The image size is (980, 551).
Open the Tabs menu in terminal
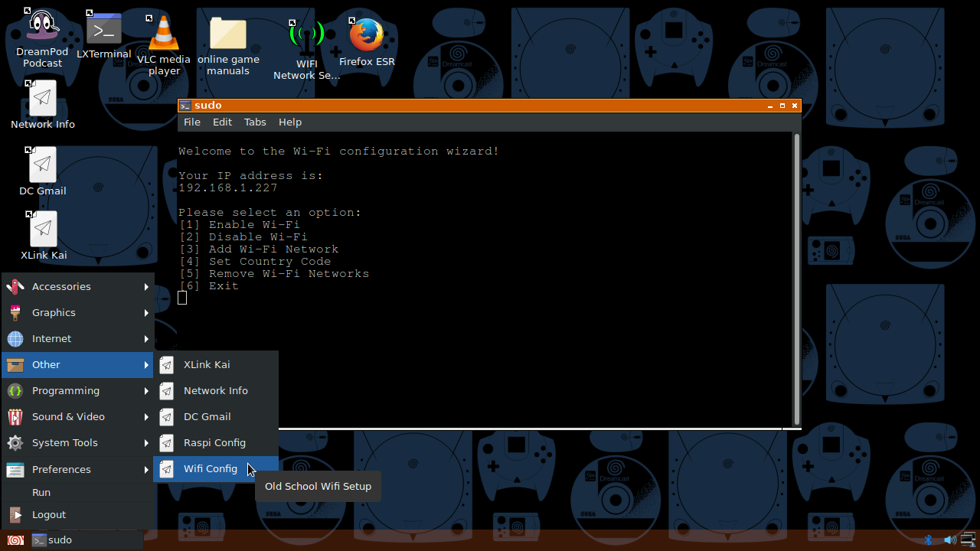(255, 122)
